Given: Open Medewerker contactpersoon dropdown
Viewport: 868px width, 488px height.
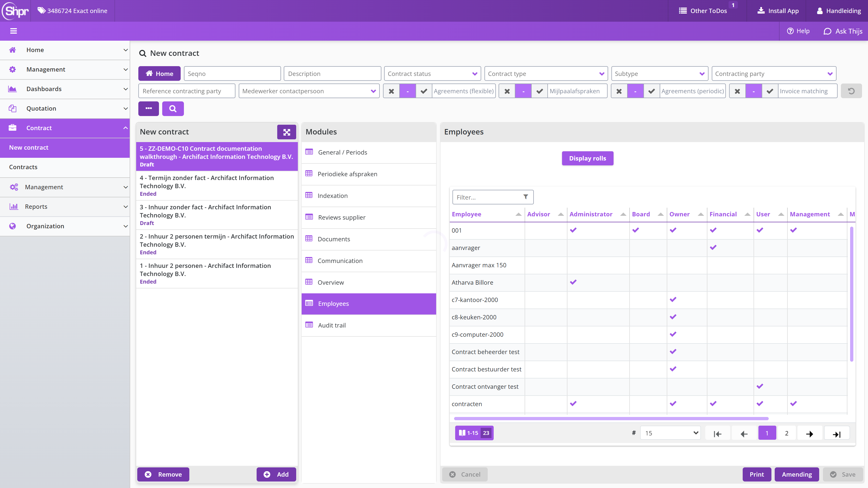Looking at the screenshot, I should click(x=309, y=91).
